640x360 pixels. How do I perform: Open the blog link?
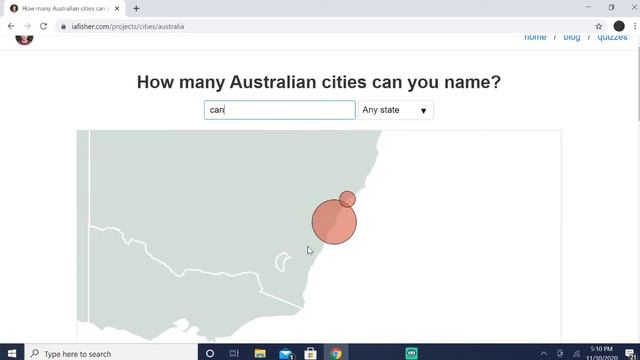571,37
